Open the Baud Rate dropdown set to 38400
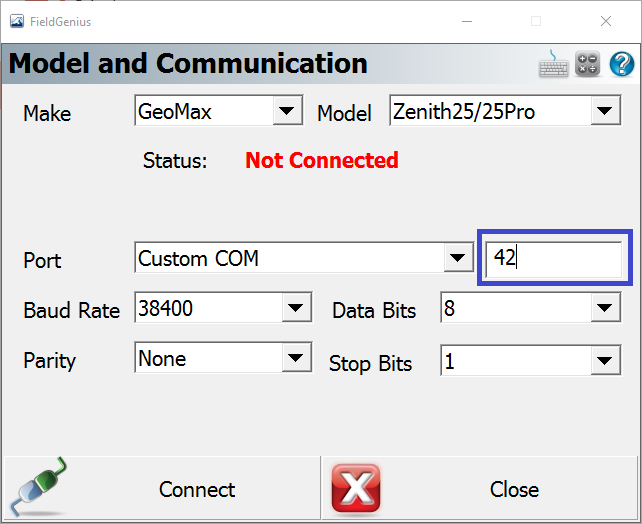Image resolution: width=642 pixels, height=524 pixels. click(296, 308)
